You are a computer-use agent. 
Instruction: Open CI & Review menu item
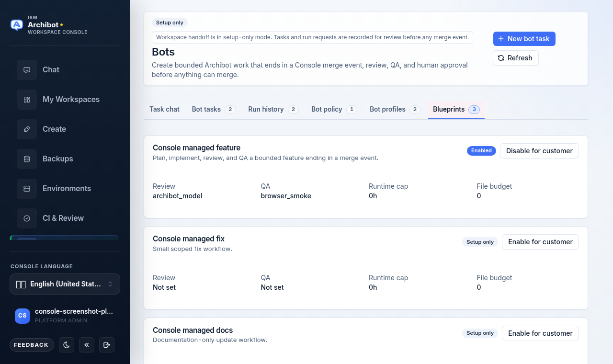(x=65, y=218)
